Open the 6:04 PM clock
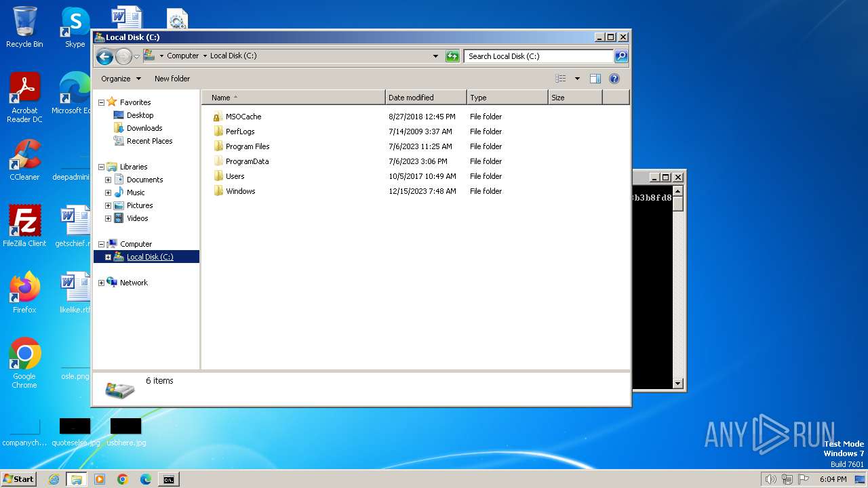 (833, 479)
